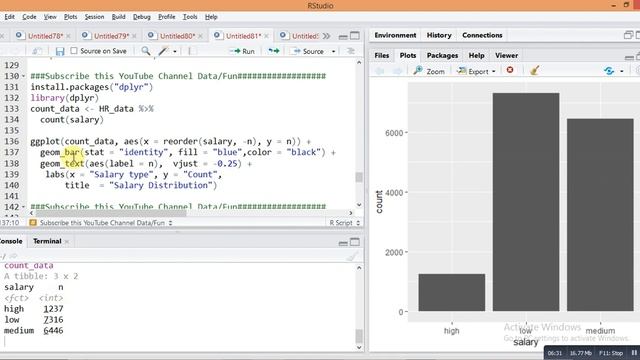
Task: Switch to the Connections tab
Action: tap(482, 35)
